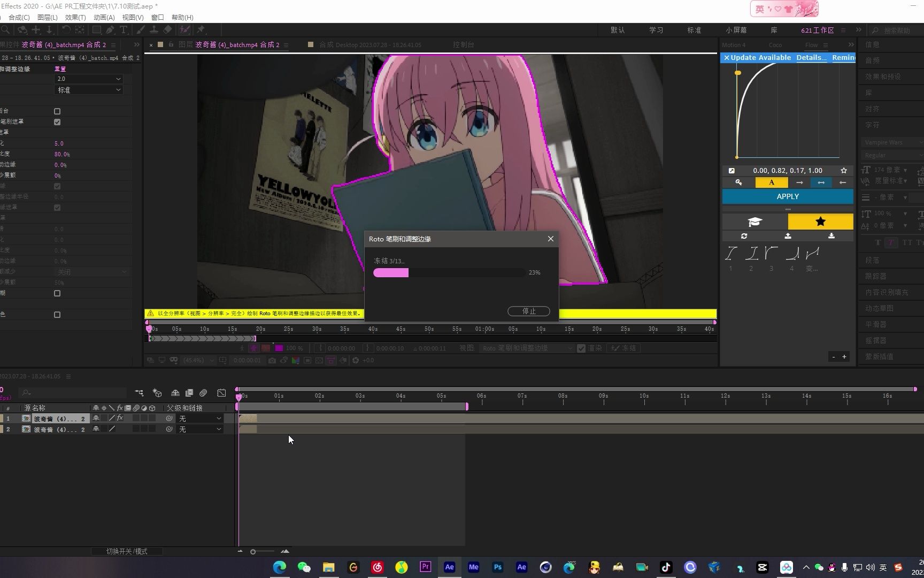Switch to the 小屏幕 workspace tab
The width and height of the screenshot is (924, 578).
pos(736,30)
